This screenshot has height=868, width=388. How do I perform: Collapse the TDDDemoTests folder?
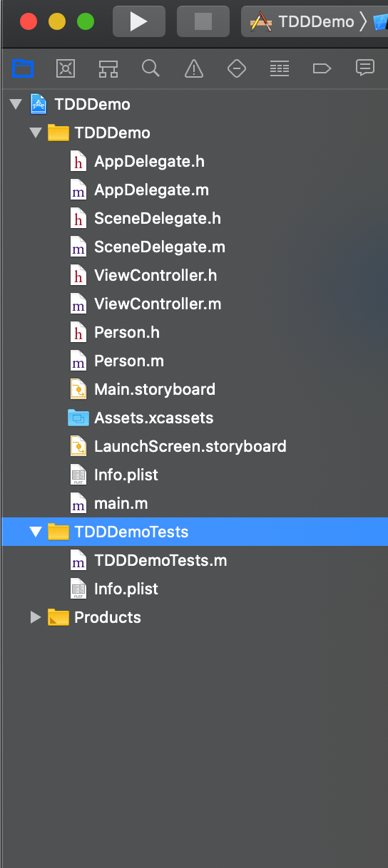[36, 532]
